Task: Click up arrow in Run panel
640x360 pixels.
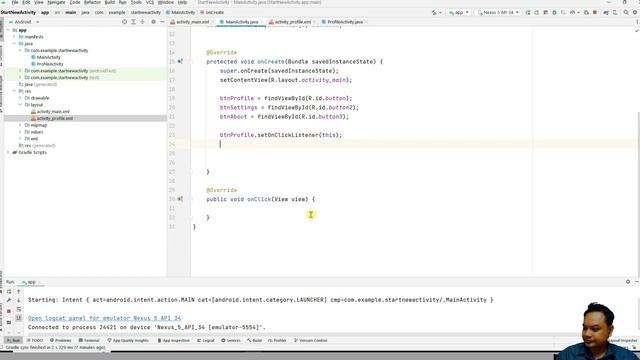Action: (x=19, y=291)
